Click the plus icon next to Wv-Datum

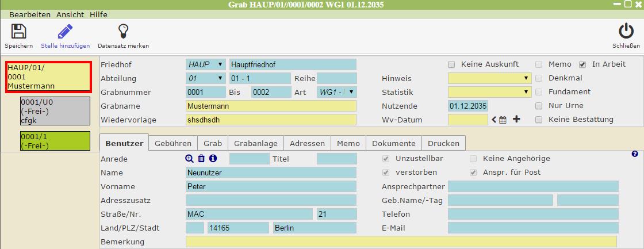pyautogui.click(x=516, y=120)
